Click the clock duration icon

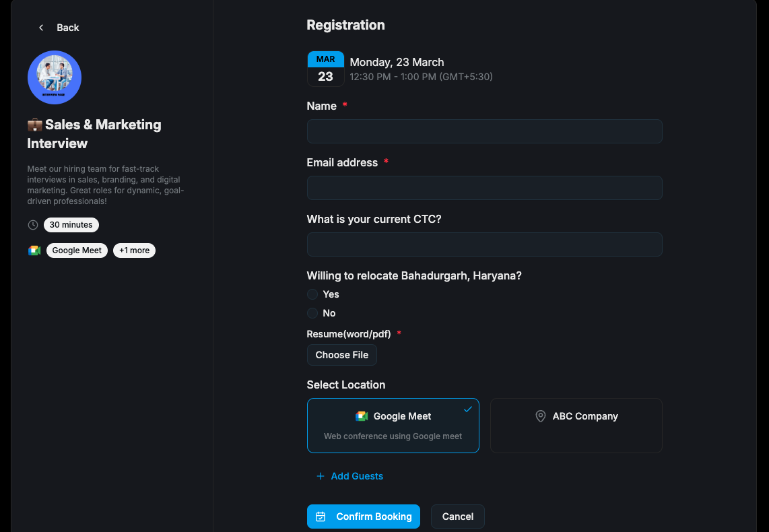click(x=33, y=225)
